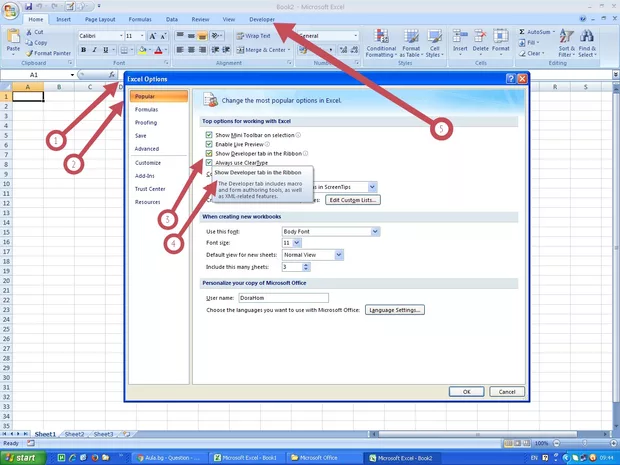Click the Paste icon in Clipboard group
The width and height of the screenshot is (620, 465).
13,36
